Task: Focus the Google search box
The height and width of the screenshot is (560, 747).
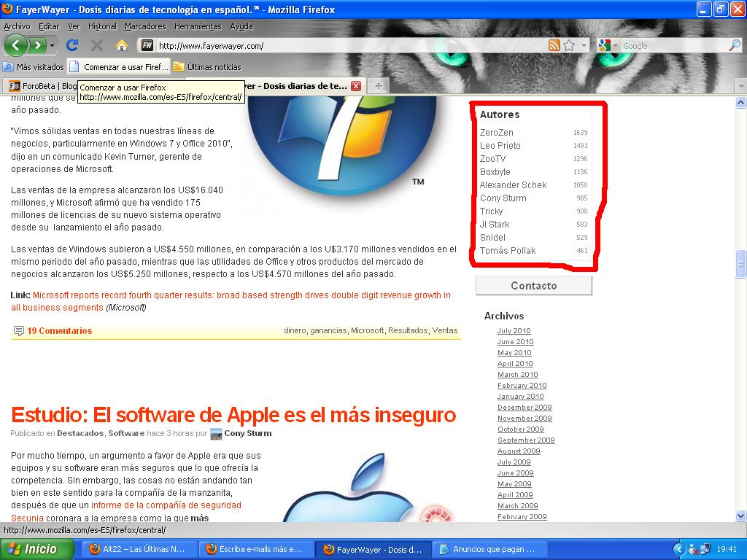Action: click(x=673, y=46)
